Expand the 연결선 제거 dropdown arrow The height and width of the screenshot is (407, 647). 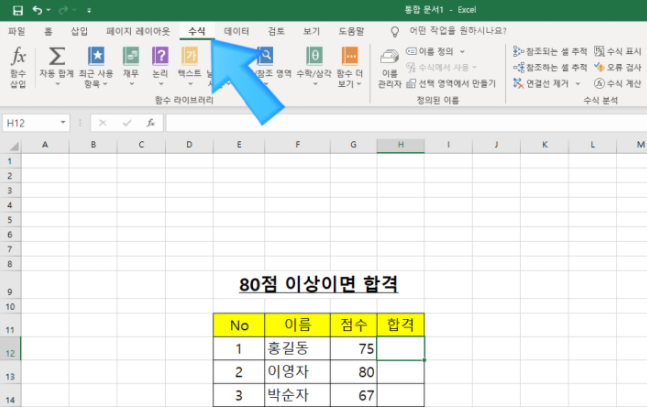tap(578, 84)
